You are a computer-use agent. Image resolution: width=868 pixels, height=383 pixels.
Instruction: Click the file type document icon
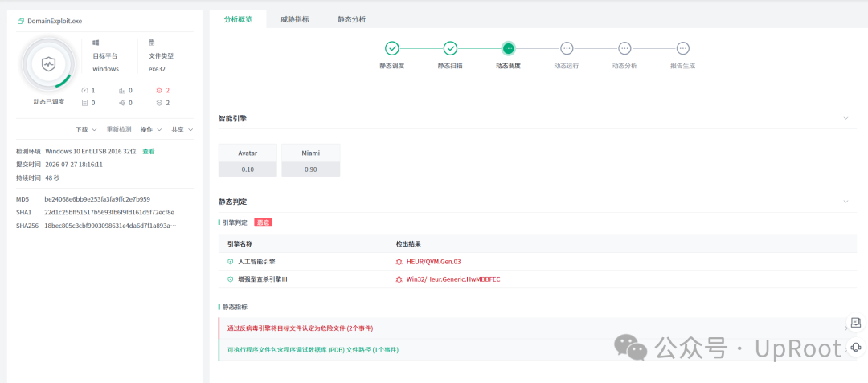pos(152,43)
